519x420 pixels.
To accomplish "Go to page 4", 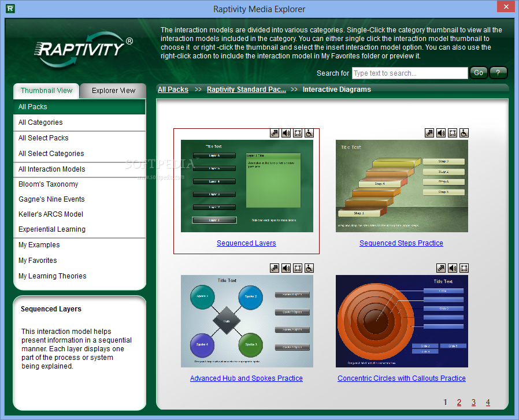I will tap(488, 402).
